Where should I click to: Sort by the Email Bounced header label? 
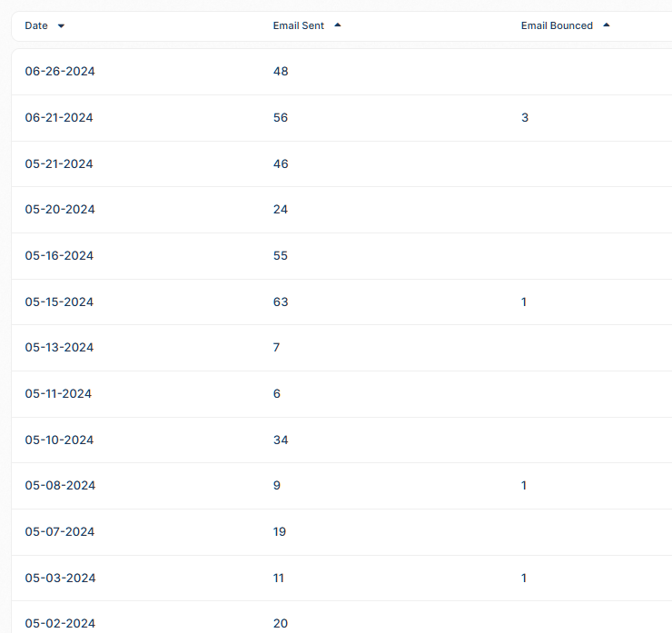coord(556,25)
